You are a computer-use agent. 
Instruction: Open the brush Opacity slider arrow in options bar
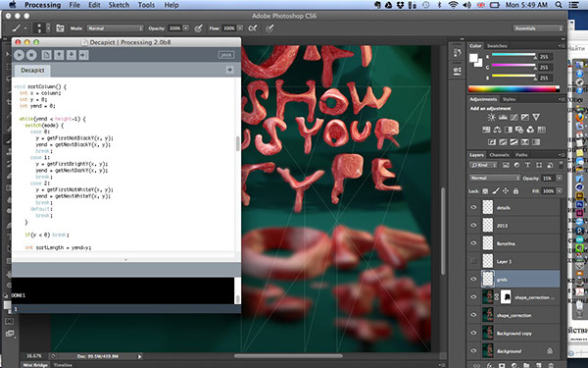click(x=186, y=28)
